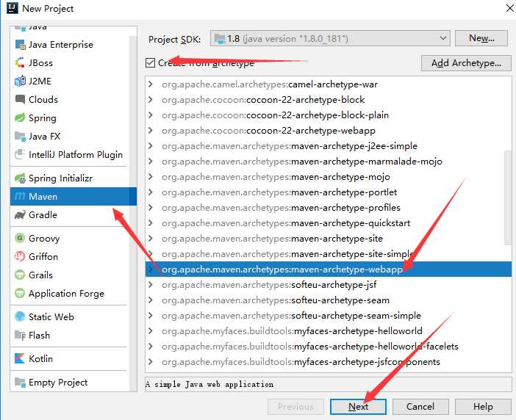Image resolution: width=516 pixels, height=420 pixels.
Task: Select softeu-archetype-seam-simple row
Action: pyautogui.click(x=328, y=316)
